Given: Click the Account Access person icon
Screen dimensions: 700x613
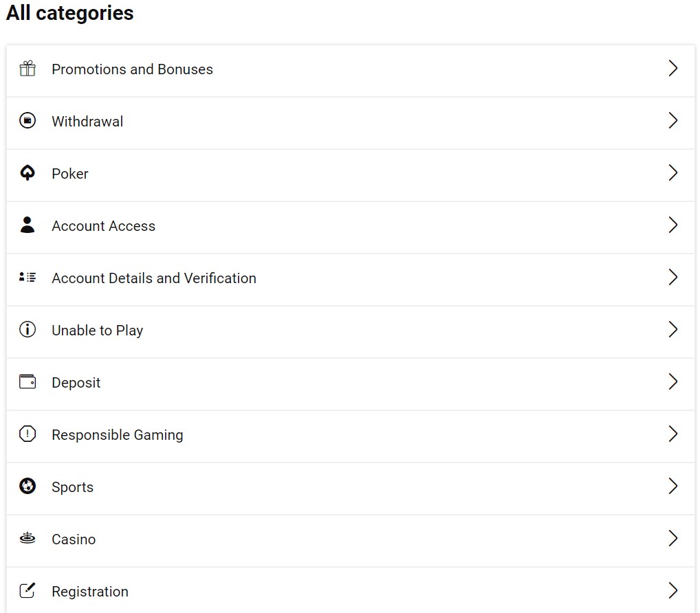Looking at the screenshot, I should click(28, 225).
